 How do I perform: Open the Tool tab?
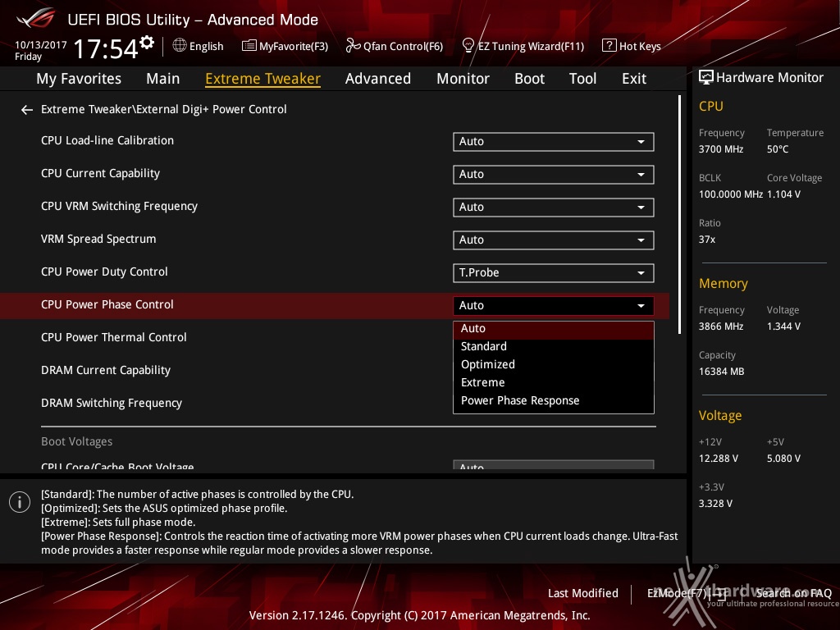click(583, 79)
